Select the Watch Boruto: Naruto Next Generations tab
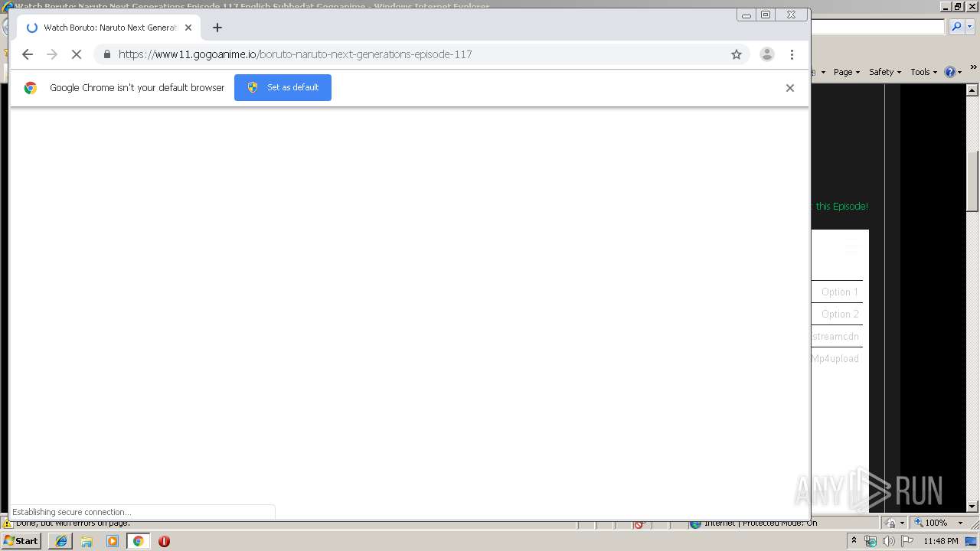 (109, 28)
